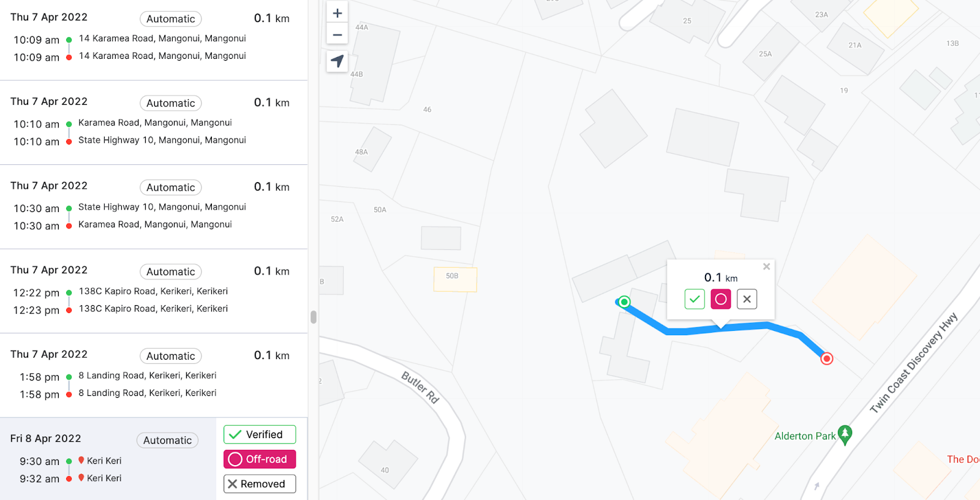This screenshot has height=500, width=980.
Task: Toggle Automatic tag on Fri 8 Apr trip
Action: pyautogui.click(x=167, y=440)
